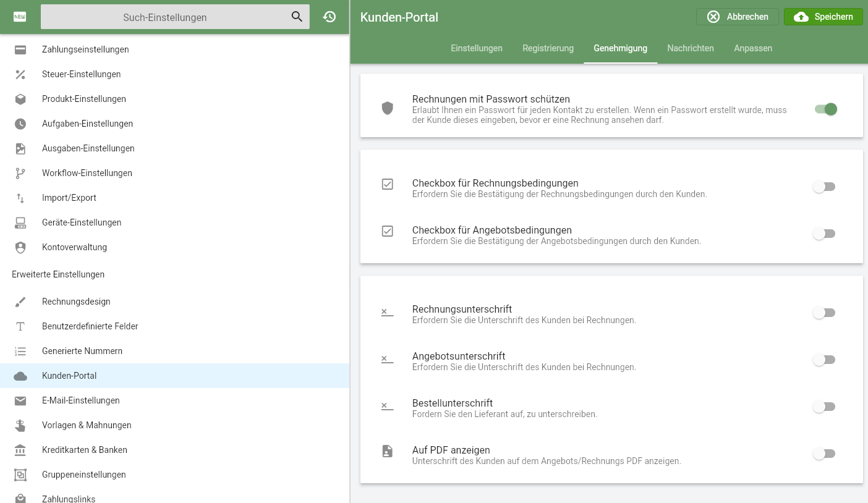This screenshot has width=868, height=503.
Task: Open Import/Export settings
Action: (174, 198)
